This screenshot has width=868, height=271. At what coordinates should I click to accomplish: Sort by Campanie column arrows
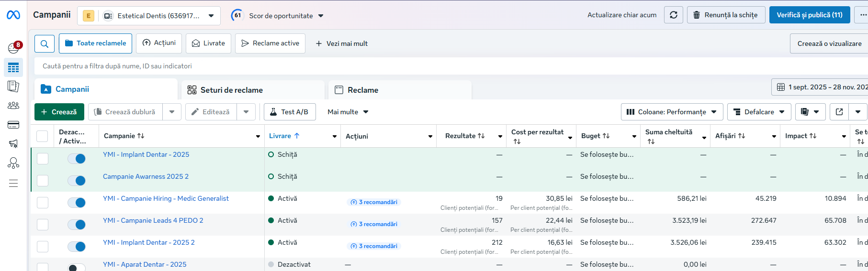pos(141,136)
